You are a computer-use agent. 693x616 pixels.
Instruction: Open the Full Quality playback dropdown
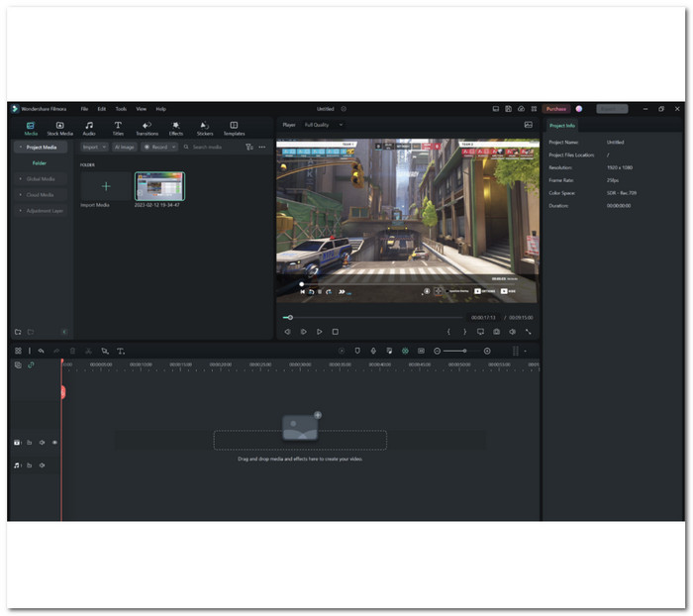coord(324,125)
